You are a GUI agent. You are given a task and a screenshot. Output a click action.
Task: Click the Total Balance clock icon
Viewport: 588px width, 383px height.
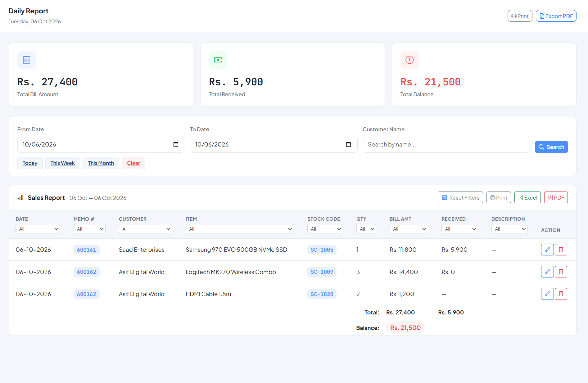tap(409, 60)
